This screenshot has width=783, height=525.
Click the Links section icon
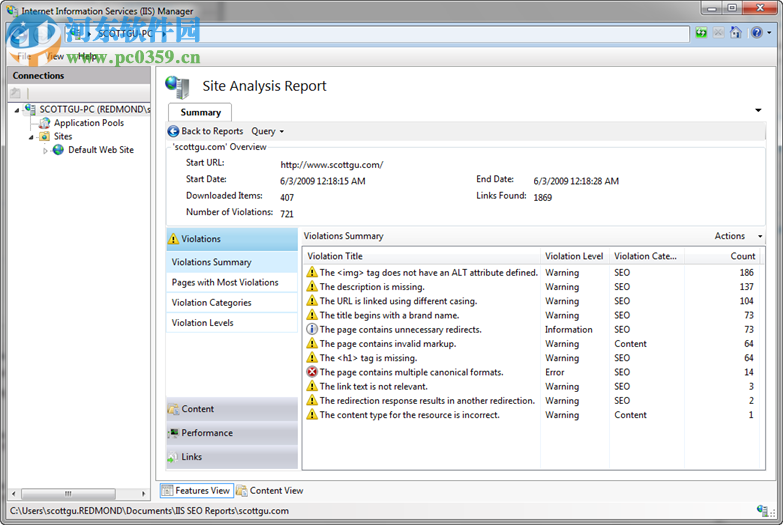[x=173, y=457]
